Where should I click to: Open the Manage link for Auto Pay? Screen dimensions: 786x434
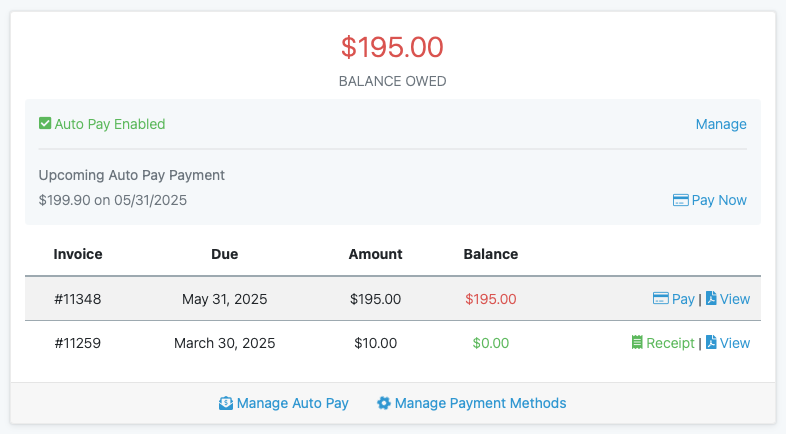click(x=721, y=124)
